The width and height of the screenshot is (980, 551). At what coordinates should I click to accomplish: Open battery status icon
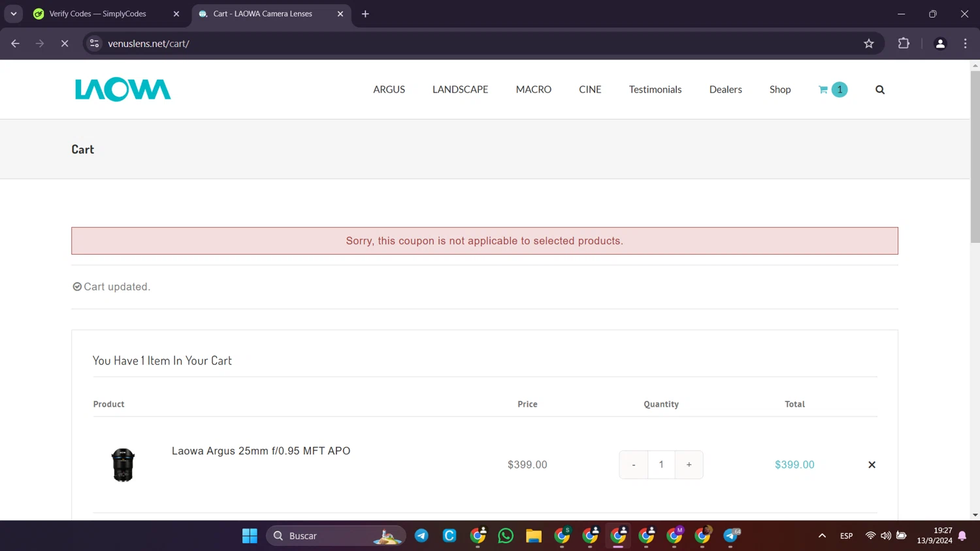tap(902, 536)
